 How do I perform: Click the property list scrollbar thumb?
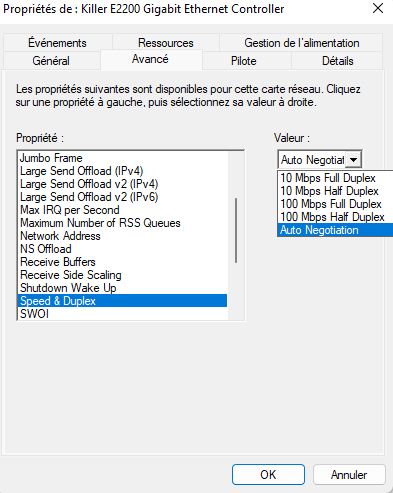click(x=236, y=230)
